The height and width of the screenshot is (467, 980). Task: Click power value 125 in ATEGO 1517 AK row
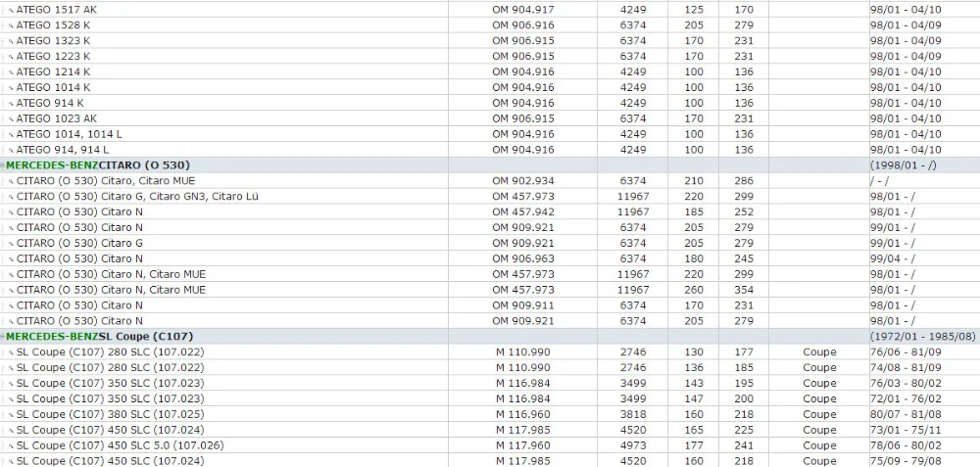(694, 10)
